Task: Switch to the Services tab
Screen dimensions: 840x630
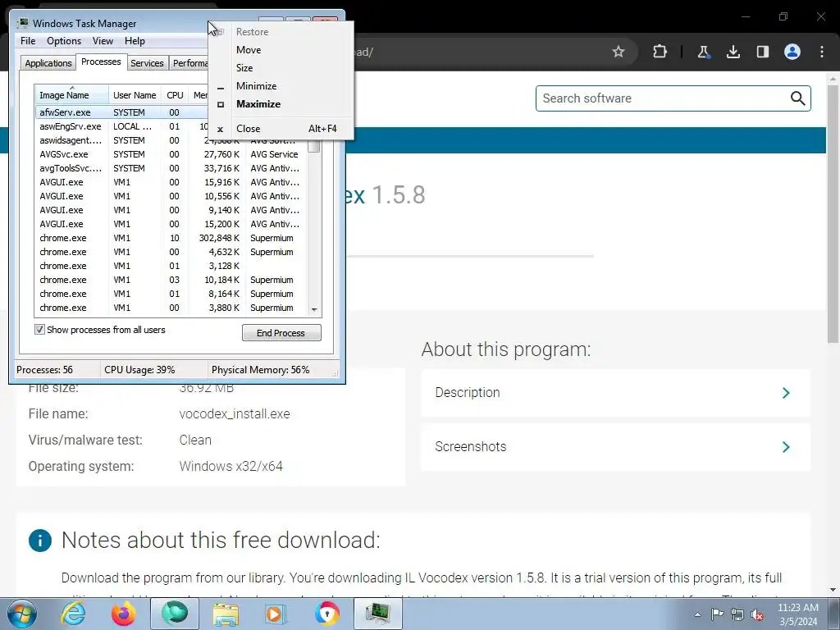Action: tap(147, 63)
